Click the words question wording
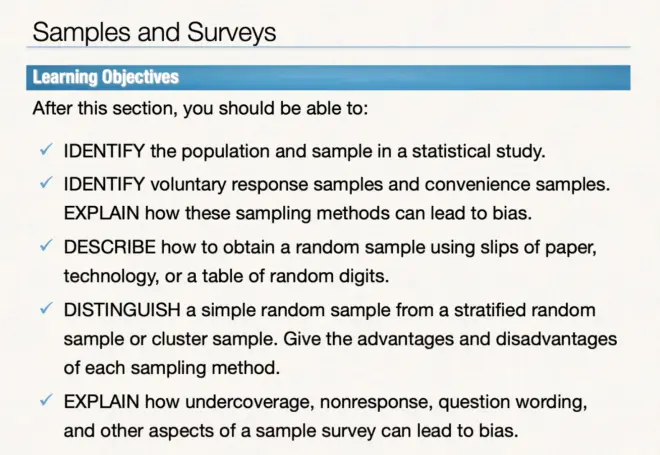 pyautogui.click(x=513, y=402)
